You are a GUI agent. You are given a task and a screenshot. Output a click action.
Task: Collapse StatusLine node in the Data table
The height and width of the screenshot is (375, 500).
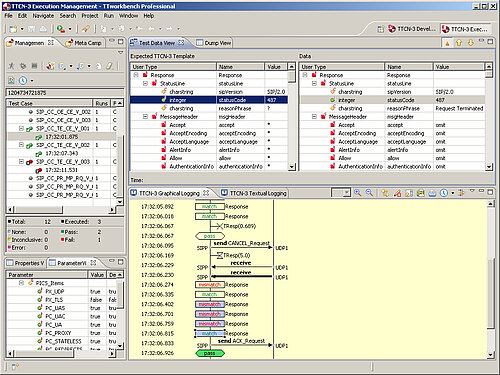(314, 83)
